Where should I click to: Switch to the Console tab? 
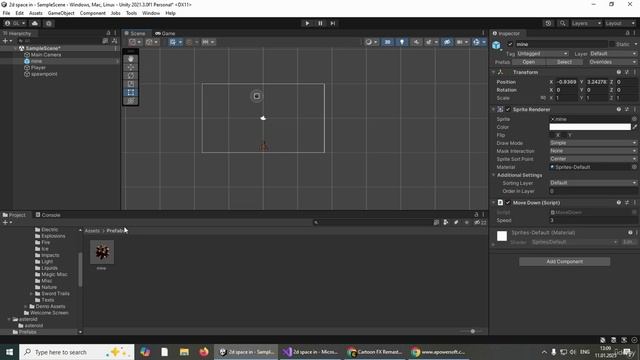click(x=48, y=215)
